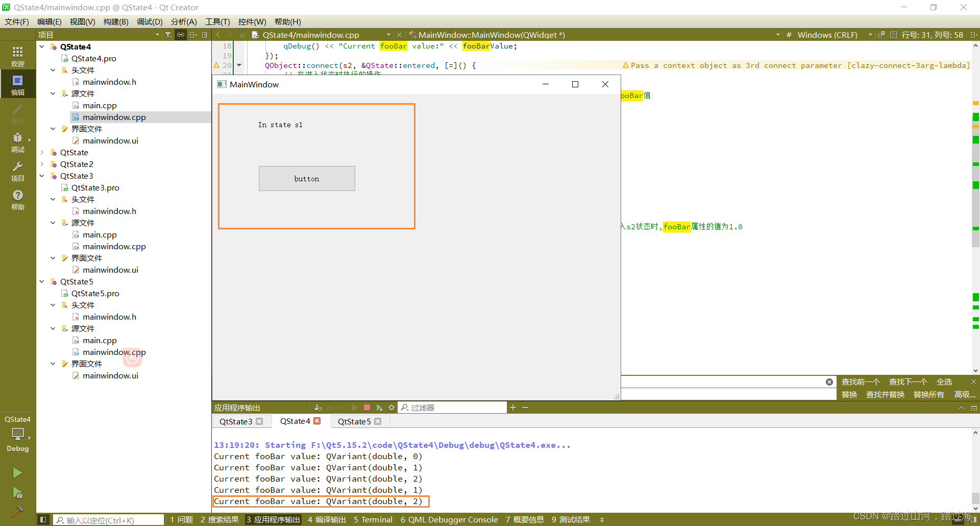Open the 文件(F) menu
Viewport: 980px width, 526px height.
pos(17,21)
